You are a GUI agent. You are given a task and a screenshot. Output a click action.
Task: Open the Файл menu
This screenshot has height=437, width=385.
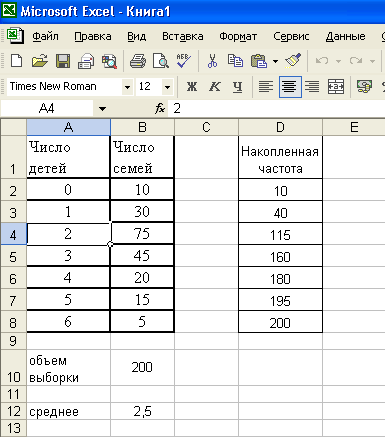point(45,36)
